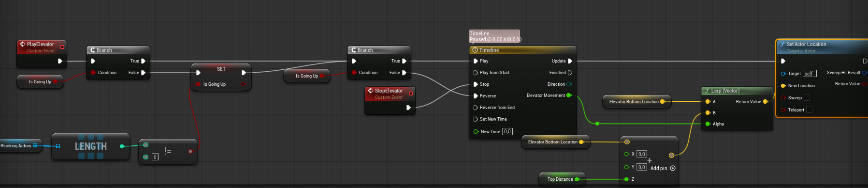Click the StopElevator red delegate pin

point(411,94)
